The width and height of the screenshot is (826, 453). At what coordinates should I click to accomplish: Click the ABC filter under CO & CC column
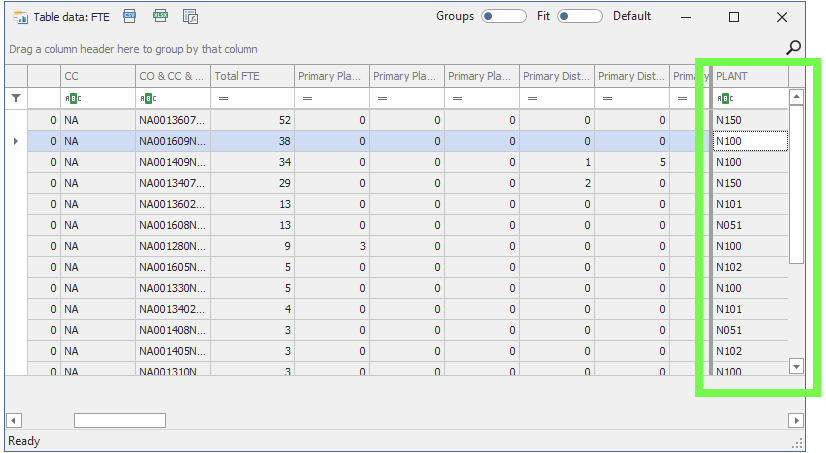148,98
